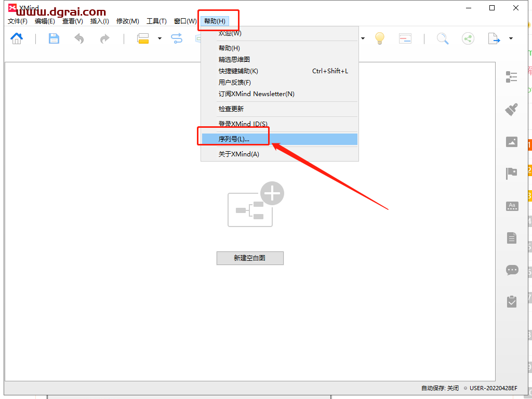Expand the export dropdown arrow
This screenshot has width=532, height=399.
point(511,38)
